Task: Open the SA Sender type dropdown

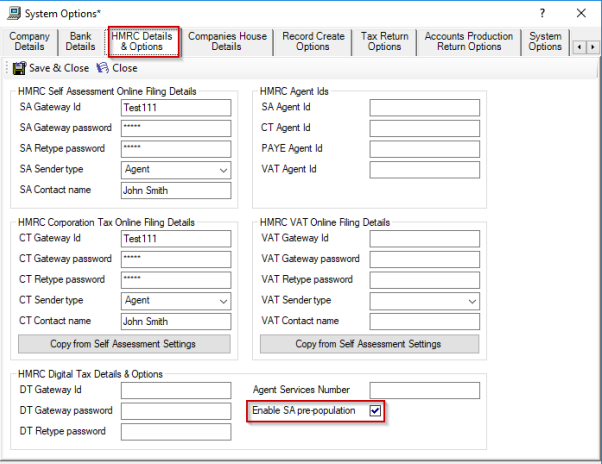Action: pos(223,170)
